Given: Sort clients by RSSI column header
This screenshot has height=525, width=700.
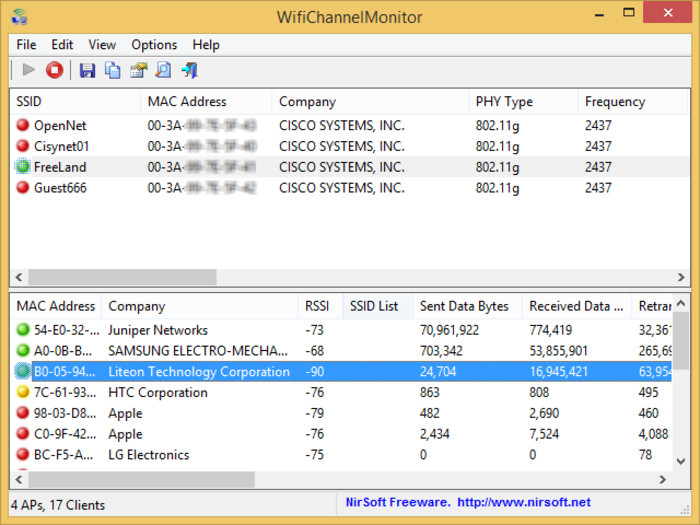Looking at the screenshot, I should tap(321, 306).
